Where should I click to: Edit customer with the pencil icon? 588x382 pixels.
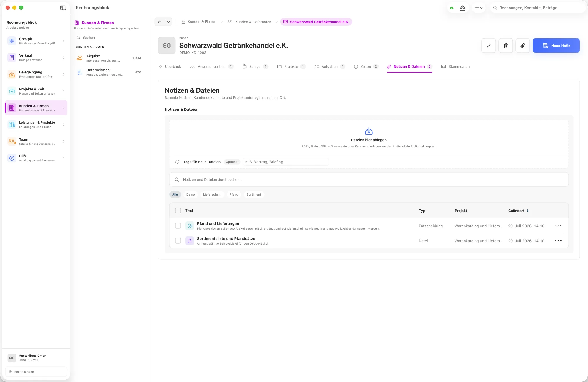(x=489, y=46)
